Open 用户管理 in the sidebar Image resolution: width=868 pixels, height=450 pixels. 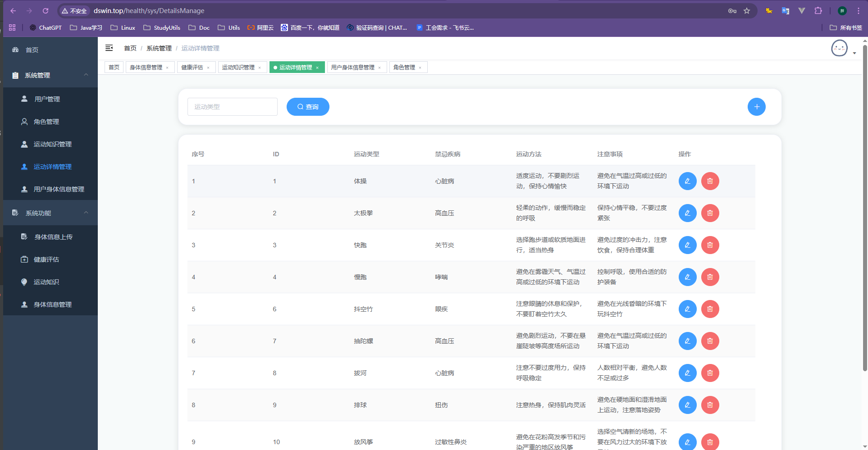[50, 99]
